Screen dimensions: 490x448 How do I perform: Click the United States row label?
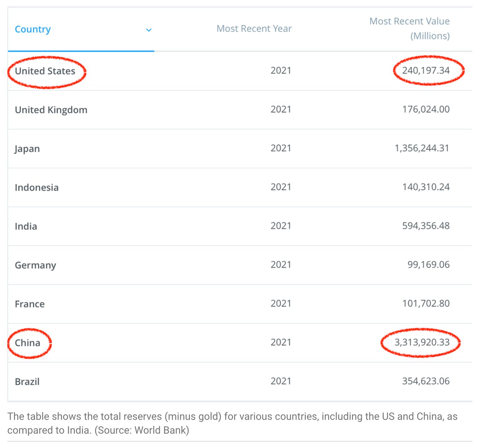[x=45, y=71]
